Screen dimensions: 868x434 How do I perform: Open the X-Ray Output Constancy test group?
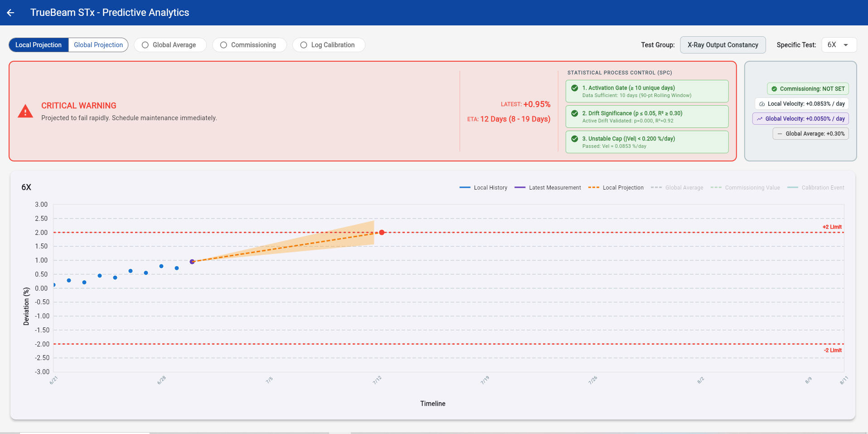(x=723, y=45)
